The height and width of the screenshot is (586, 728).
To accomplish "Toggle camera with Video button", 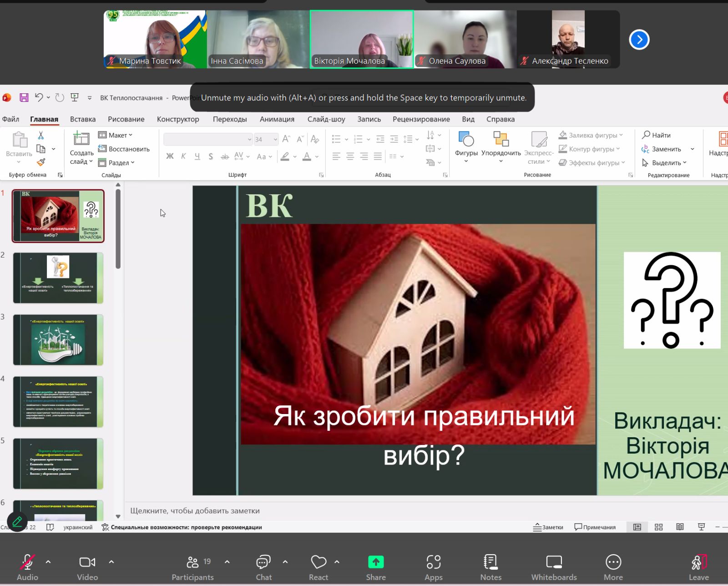I will point(87,567).
